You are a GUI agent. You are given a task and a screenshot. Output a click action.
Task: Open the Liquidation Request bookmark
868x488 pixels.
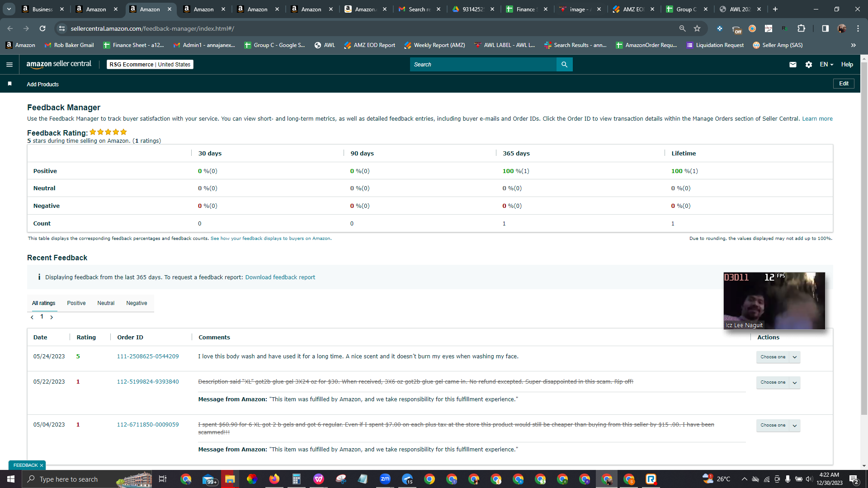[715, 45]
